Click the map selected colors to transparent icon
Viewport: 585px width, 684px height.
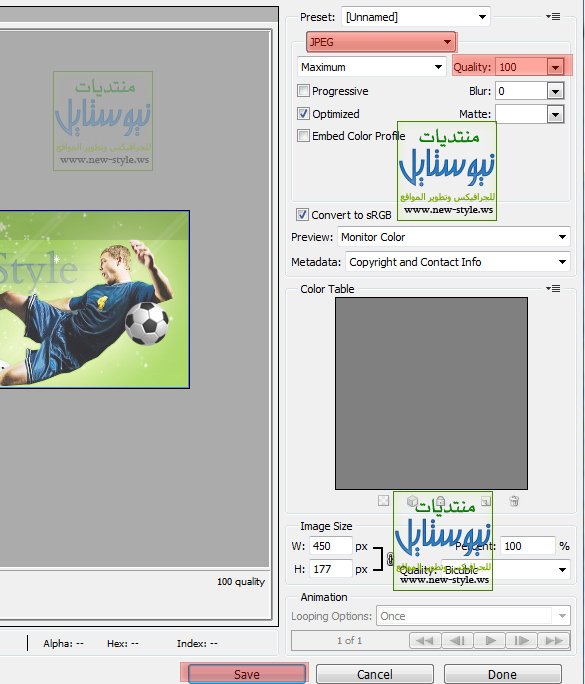tap(383, 501)
